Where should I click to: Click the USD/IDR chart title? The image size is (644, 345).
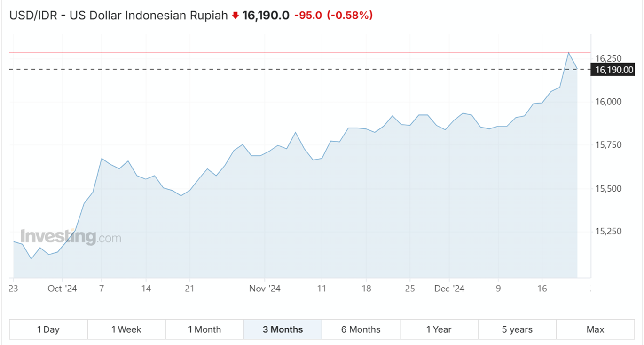point(118,16)
